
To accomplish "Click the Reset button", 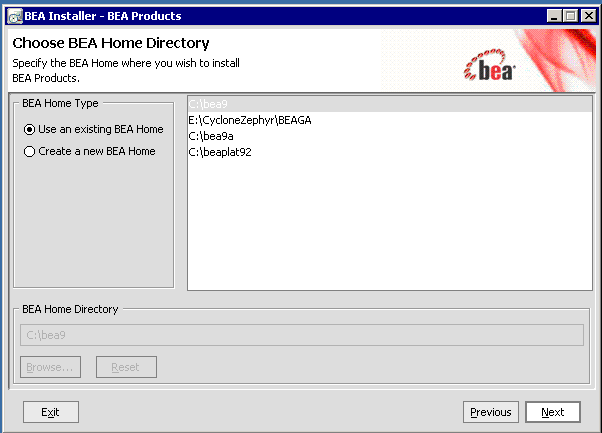I will [x=126, y=367].
